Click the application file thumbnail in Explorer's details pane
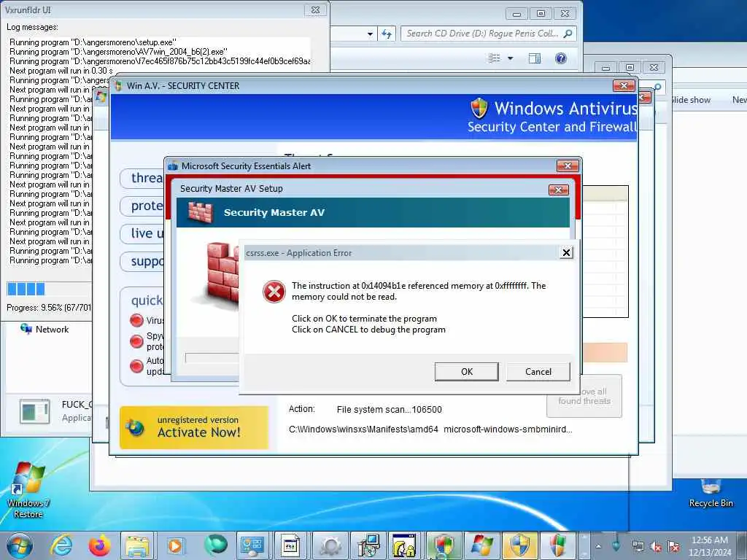Viewport: 747px width, 560px height. [x=34, y=411]
